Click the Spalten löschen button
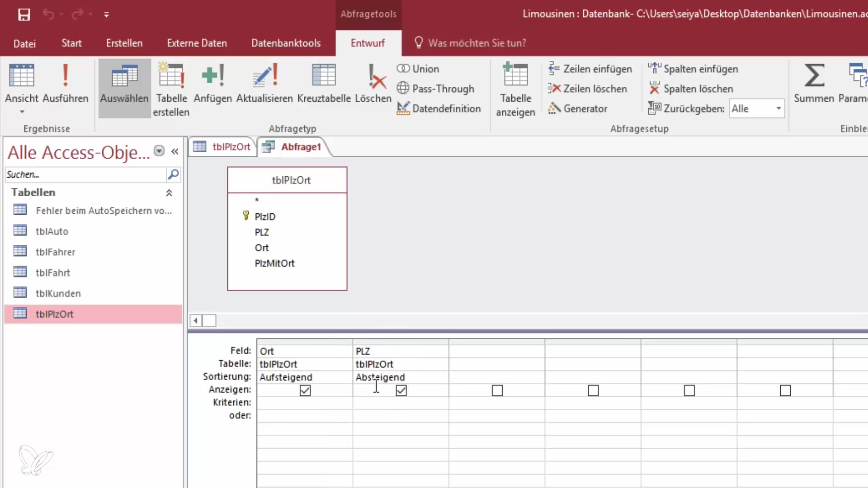The image size is (868, 488). (691, 89)
